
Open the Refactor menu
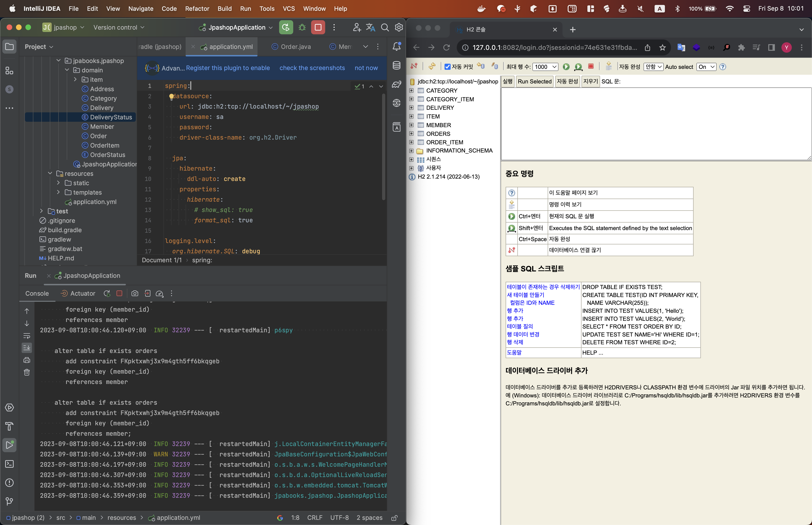click(197, 8)
